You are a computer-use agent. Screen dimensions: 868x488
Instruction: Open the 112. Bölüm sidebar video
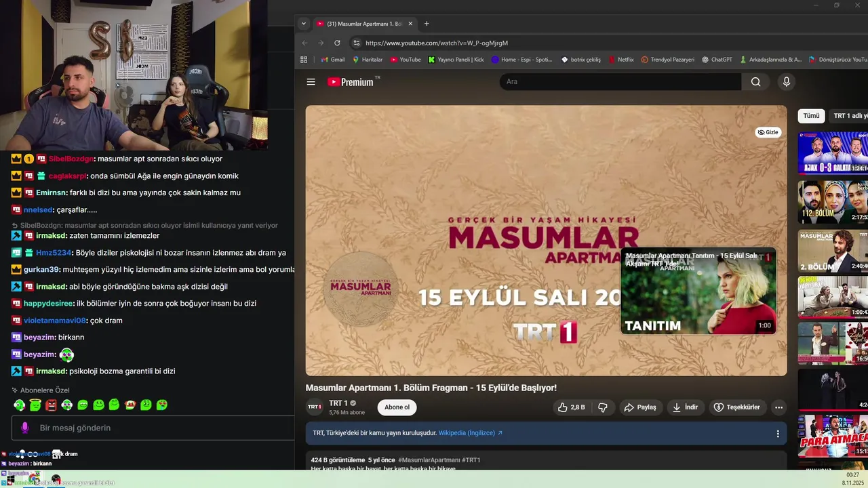833,202
